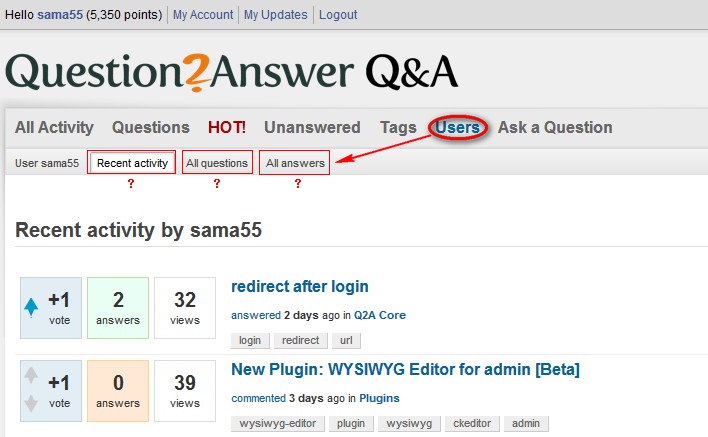Screen dimensions: 708x437
Task: Click the blue upvote arrow on redirect question
Action: coord(31,307)
